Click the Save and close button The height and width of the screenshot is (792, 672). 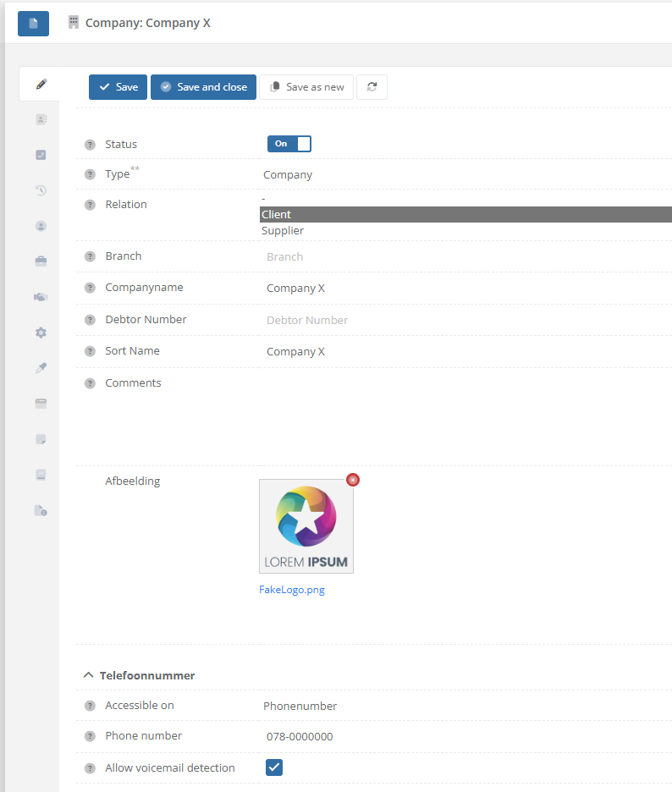pyautogui.click(x=203, y=87)
